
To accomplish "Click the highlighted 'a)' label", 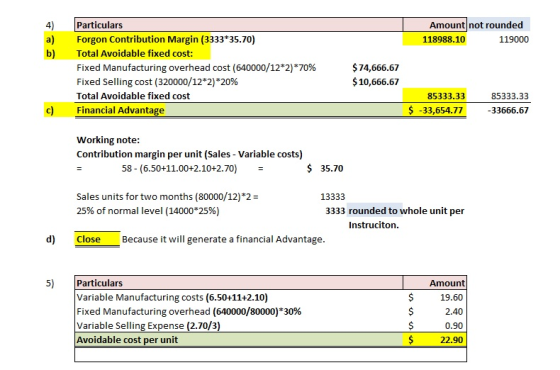I will (x=50, y=39).
